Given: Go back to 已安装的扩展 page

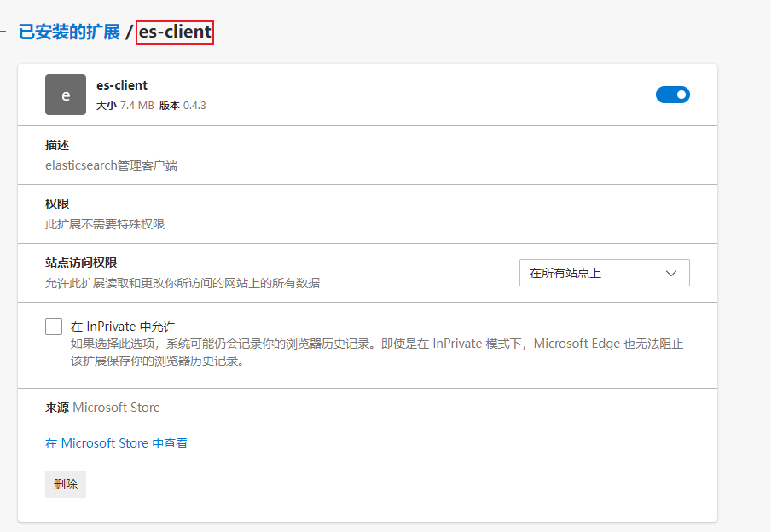Looking at the screenshot, I should (69, 32).
